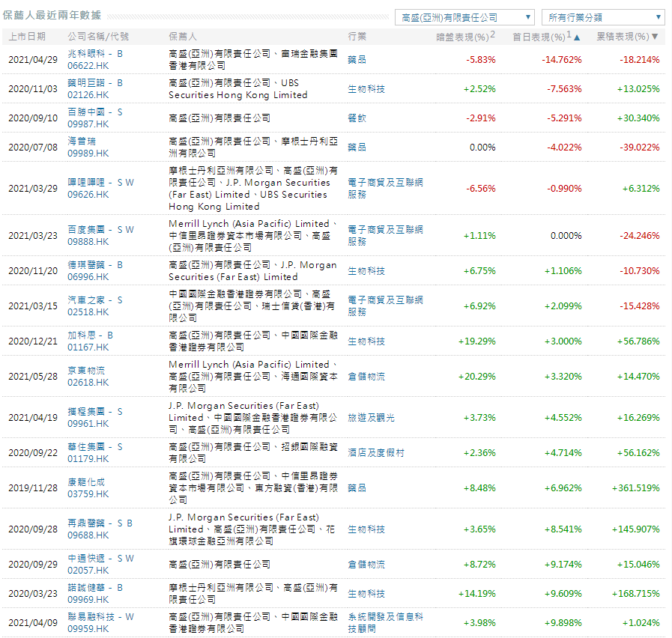Select cumulative performance value +361.519%
This screenshot has height=638, width=672.
[x=635, y=488]
